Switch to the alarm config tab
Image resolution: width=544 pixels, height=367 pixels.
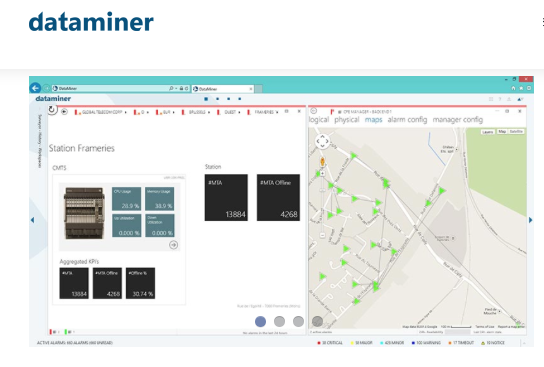tap(407, 120)
